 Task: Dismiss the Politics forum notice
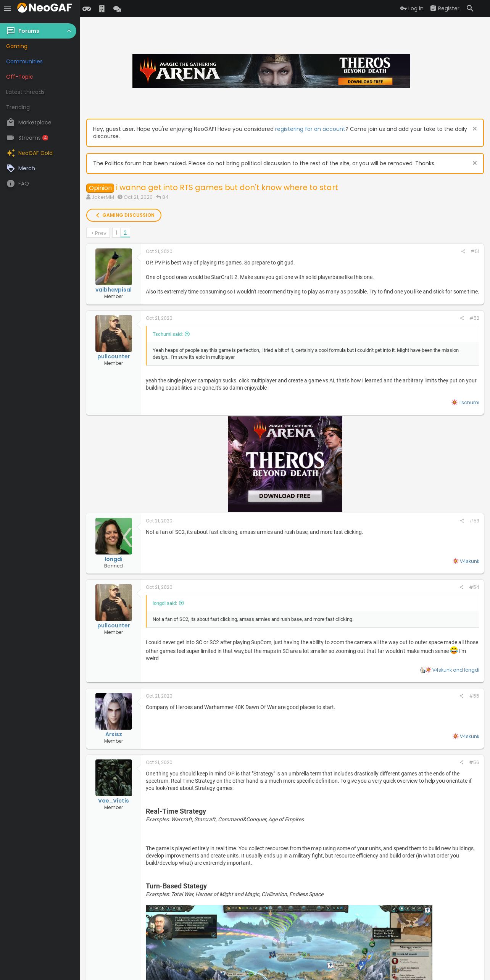(475, 163)
